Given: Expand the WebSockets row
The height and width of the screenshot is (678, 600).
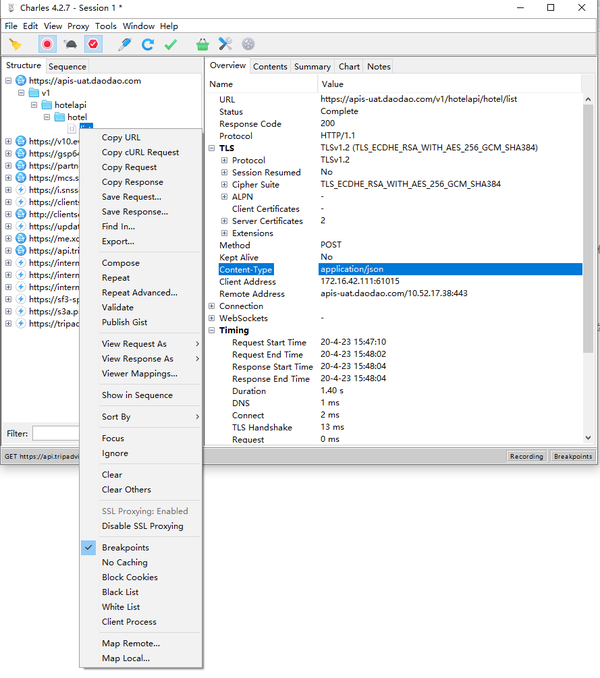Looking at the screenshot, I should point(211,318).
